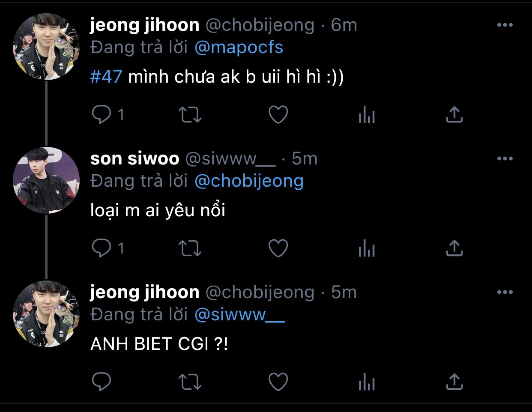View analytics of the first tweet
This screenshot has height=412, width=532.
[366, 114]
